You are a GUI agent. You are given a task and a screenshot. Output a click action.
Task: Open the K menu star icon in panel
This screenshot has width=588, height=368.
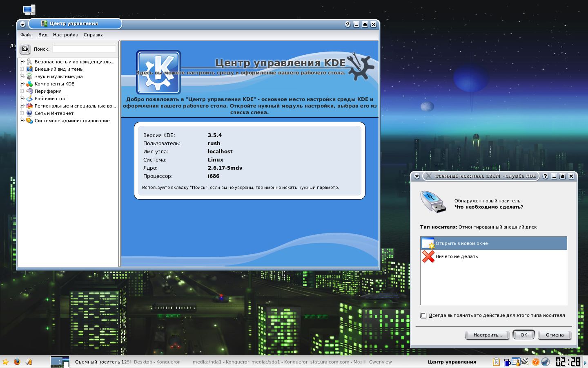[6, 362]
